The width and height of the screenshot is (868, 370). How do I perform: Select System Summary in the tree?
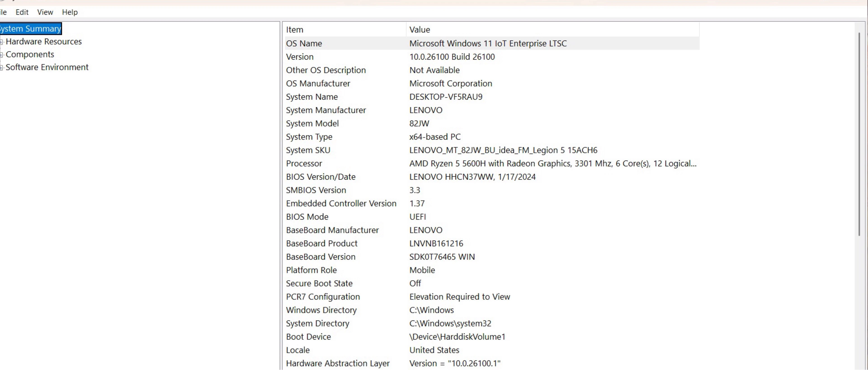[30, 29]
